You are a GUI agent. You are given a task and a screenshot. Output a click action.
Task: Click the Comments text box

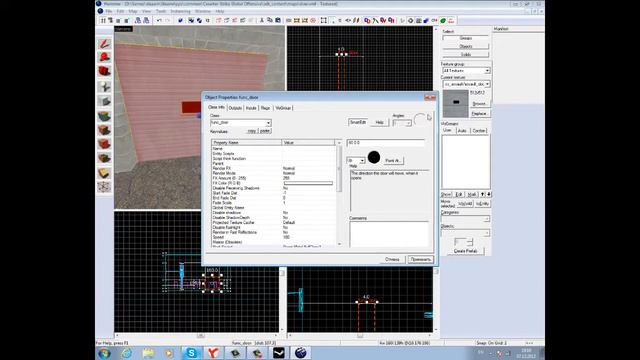(389, 234)
